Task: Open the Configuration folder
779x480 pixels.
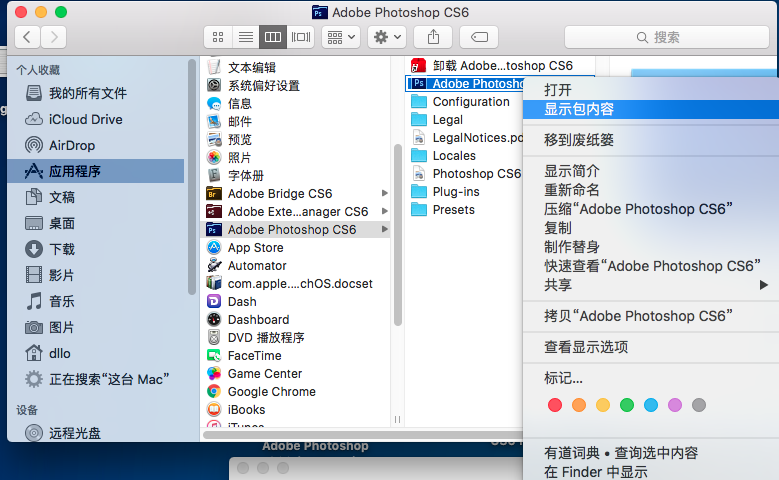Action: [465, 101]
